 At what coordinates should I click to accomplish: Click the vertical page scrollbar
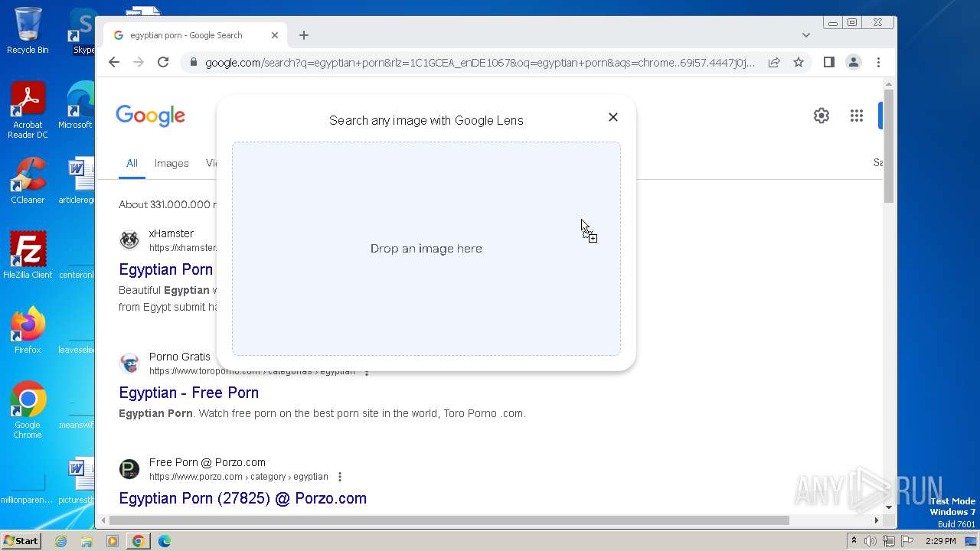click(x=889, y=145)
